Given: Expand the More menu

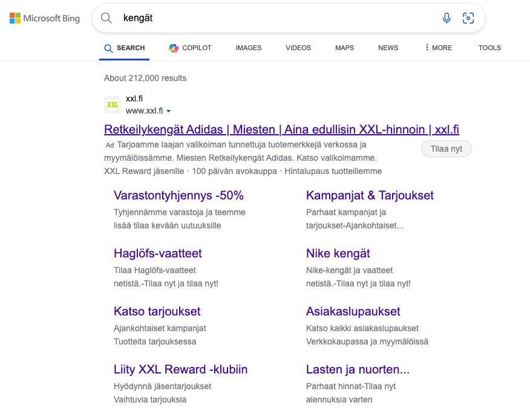Looking at the screenshot, I should 439,48.
